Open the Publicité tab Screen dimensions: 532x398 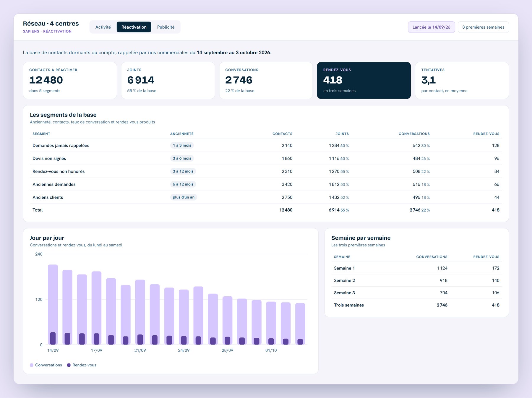[x=166, y=27]
